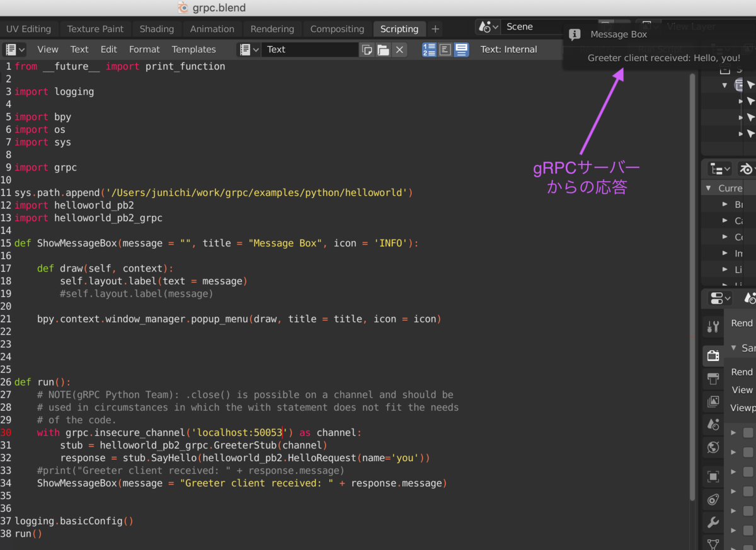Switch to Animation workspace tab
Screen dimensions: 756x550
212,29
